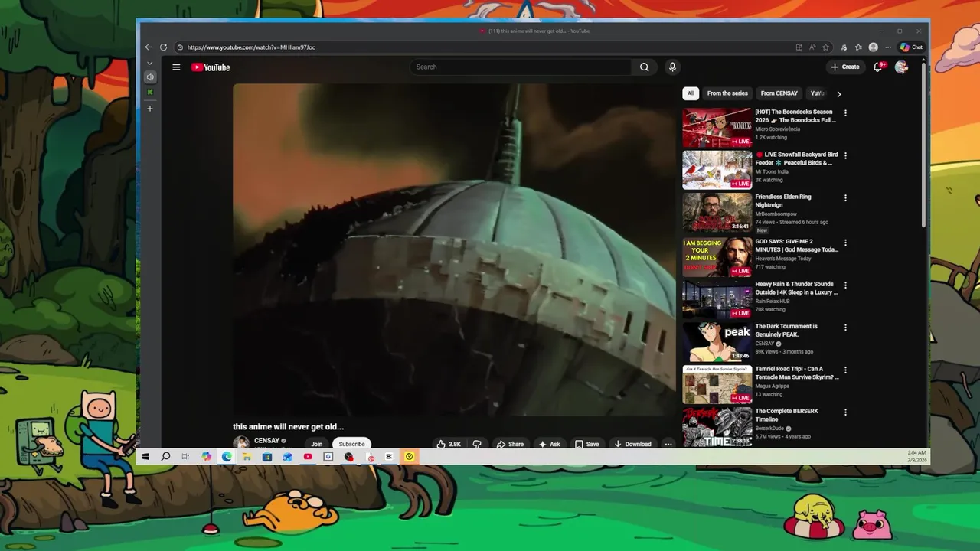
Task: Open Edge split screen icon in address bar
Action: pyautogui.click(x=799, y=47)
